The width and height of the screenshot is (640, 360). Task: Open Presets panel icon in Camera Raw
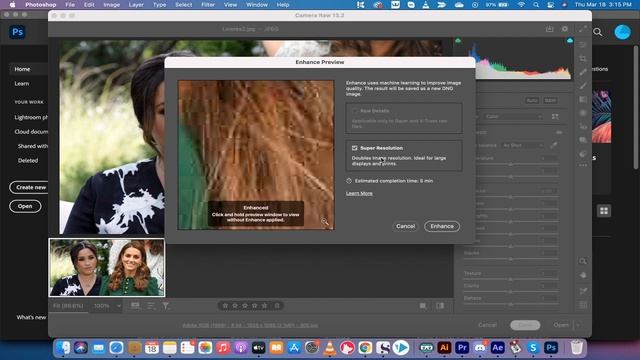coord(583,153)
